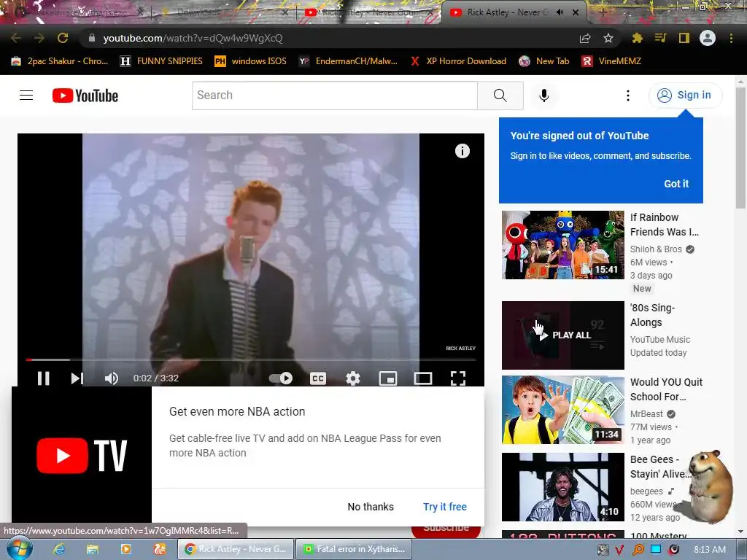Viewport: 747px width, 560px height.
Task: Open Bee Gees Stayin' Alive thumbnail
Action: point(562,487)
